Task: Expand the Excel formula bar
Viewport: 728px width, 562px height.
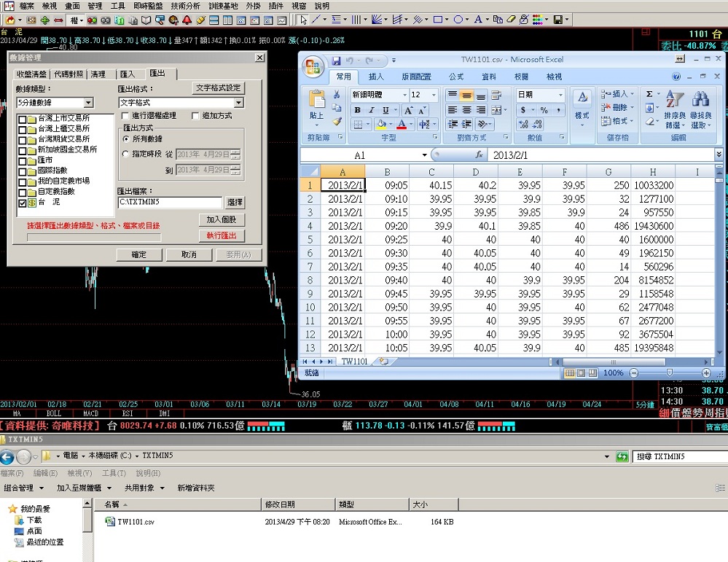Action: click(x=719, y=155)
